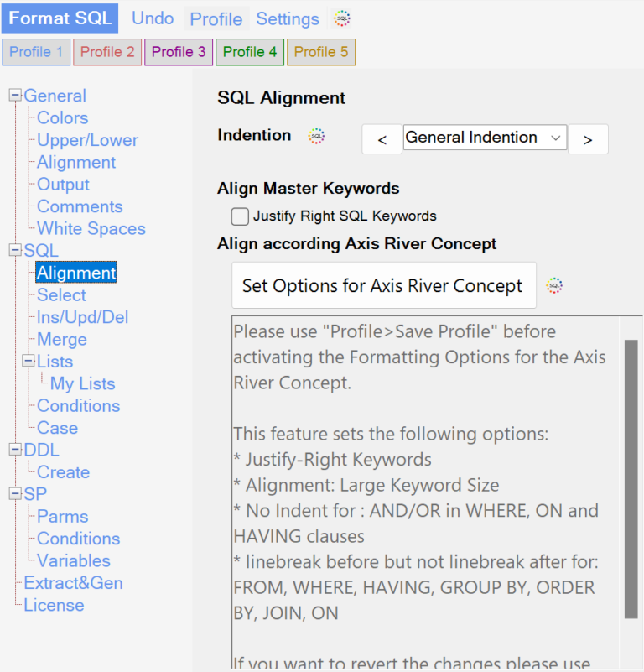
Task: Click the Format SQL button
Action: coord(60,18)
